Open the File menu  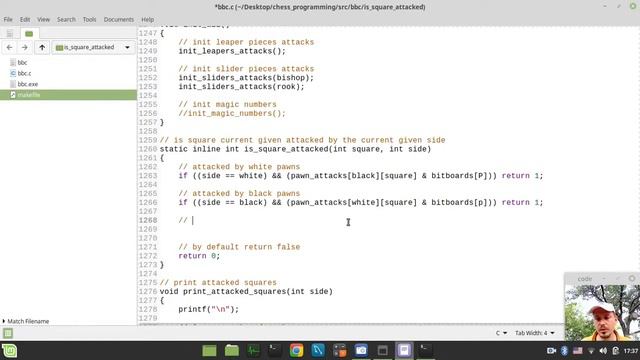point(8,19)
